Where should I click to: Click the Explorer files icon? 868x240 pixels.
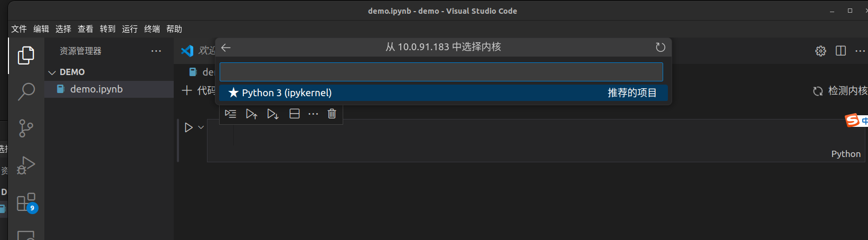pyautogui.click(x=26, y=55)
